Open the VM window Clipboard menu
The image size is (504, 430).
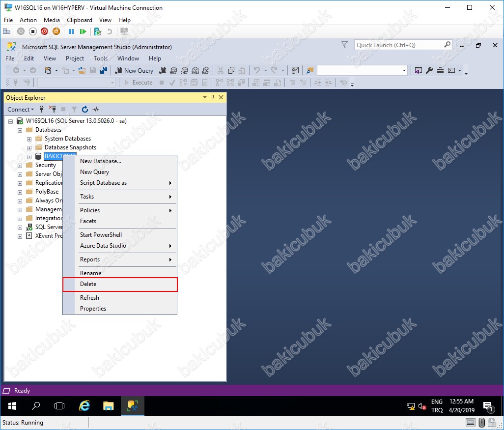point(80,20)
